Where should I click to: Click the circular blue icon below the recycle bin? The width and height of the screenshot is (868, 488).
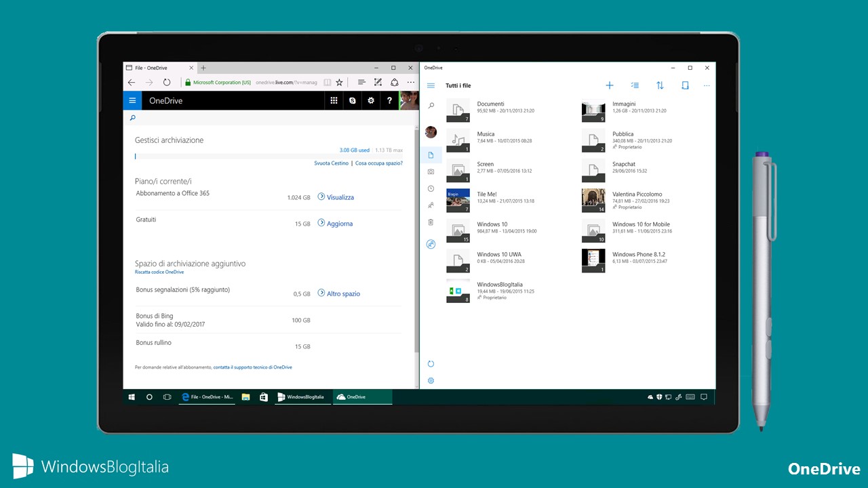tap(431, 244)
